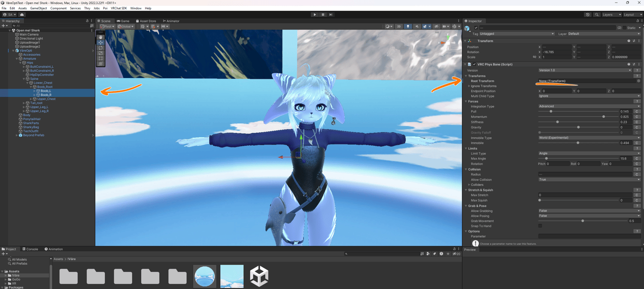Screen dimensions: 644x289
Task: Click the Unity scene asset thumbnail
Action: (259, 276)
